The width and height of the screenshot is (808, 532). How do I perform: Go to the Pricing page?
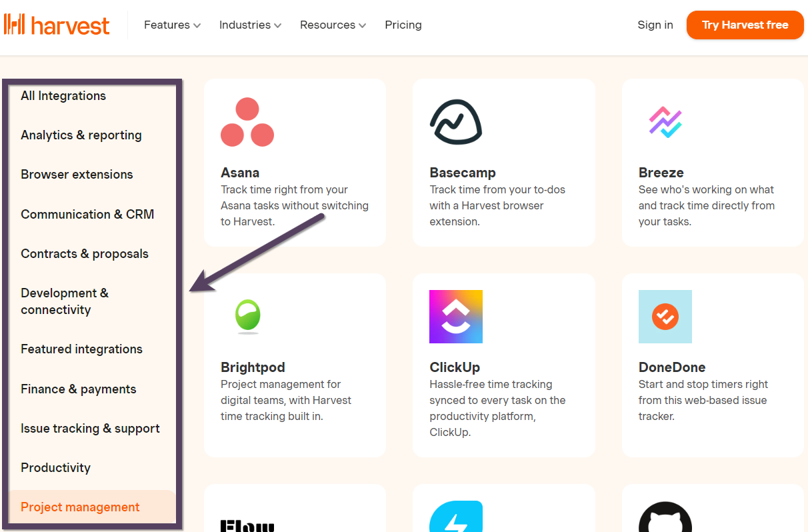(403, 25)
